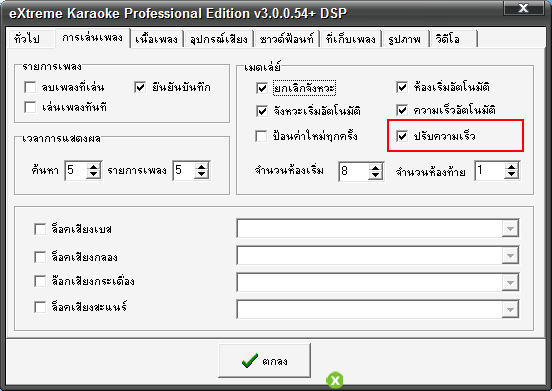
Task: Click the จำนวนห้องเริ่ม number field
Action: point(354,172)
